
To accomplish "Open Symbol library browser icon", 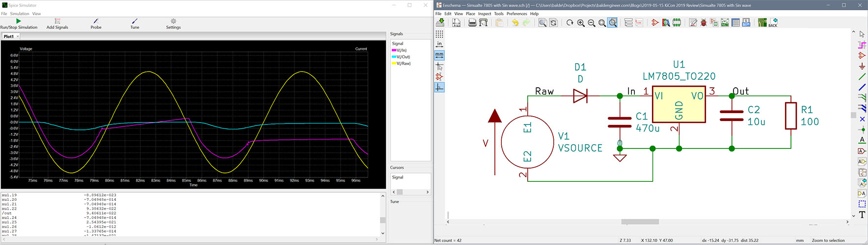I will pyautogui.click(x=666, y=23).
